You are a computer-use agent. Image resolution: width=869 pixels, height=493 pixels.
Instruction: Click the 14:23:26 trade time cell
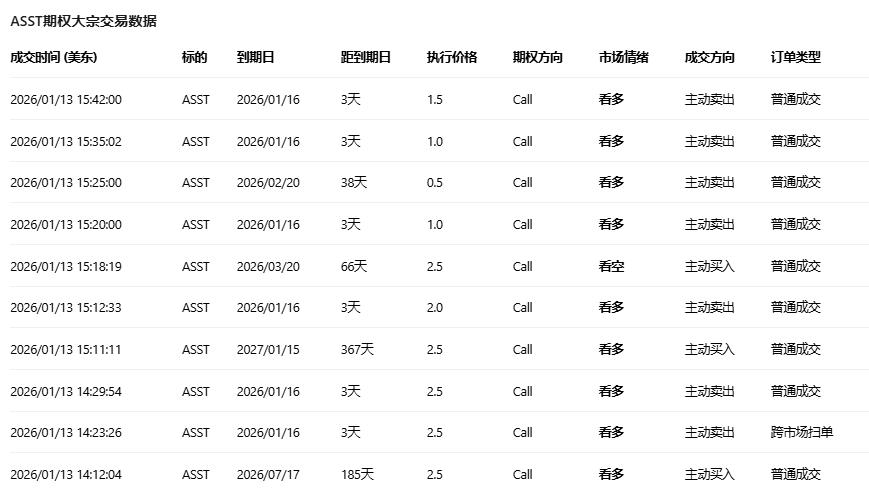(x=66, y=432)
